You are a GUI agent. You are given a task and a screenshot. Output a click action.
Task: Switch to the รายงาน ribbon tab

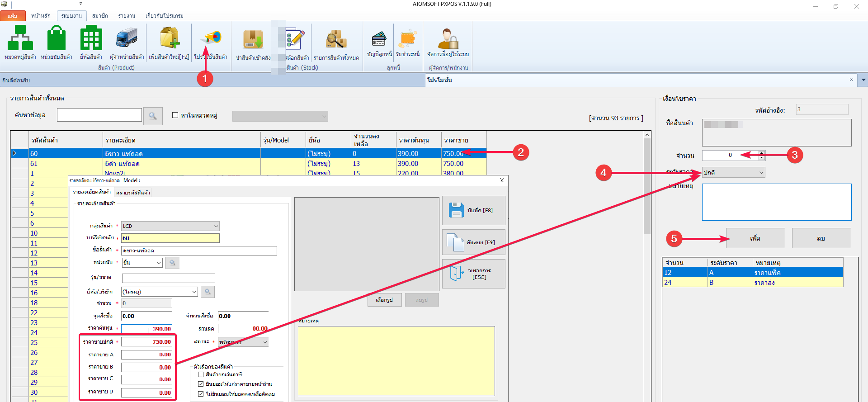(x=127, y=16)
